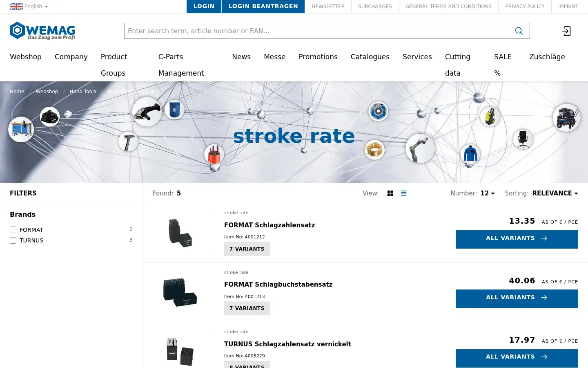Click the angle grinder icon in banner
The width and height of the screenshot is (588, 368).
[147, 112]
